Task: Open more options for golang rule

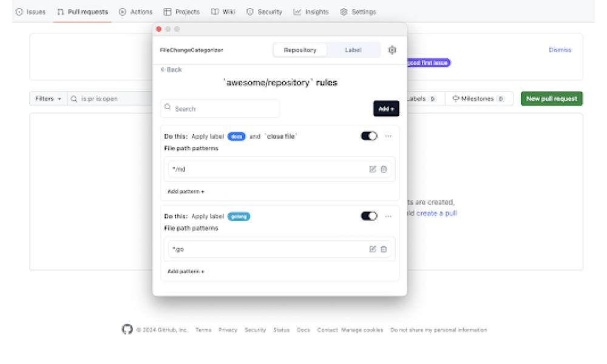Action: coord(388,216)
